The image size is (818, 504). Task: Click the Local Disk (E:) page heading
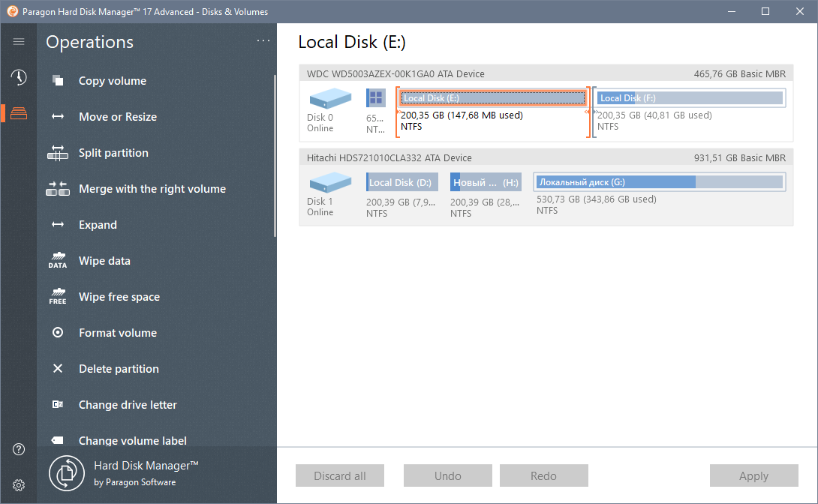coord(352,42)
